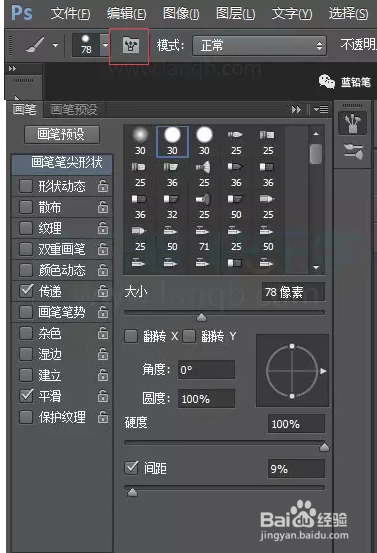The height and width of the screenshot is (553, 377).
Task: Open the 图像 menu
Action: [x=181, y=14]
